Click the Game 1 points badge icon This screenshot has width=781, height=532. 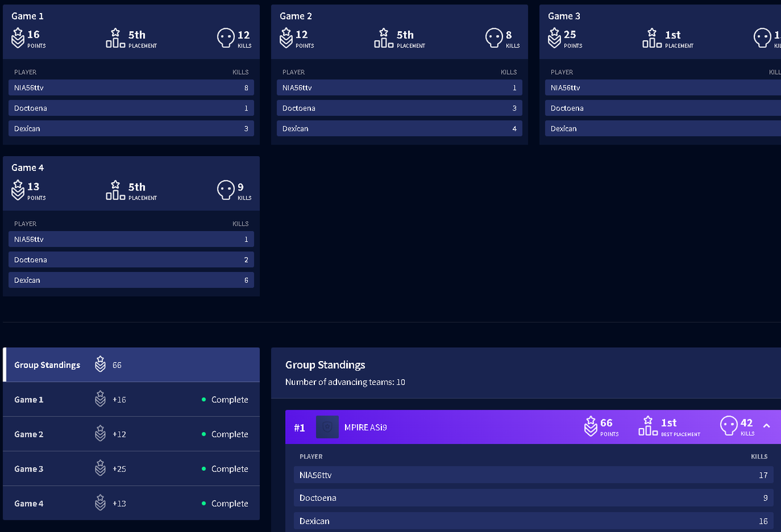18,39
